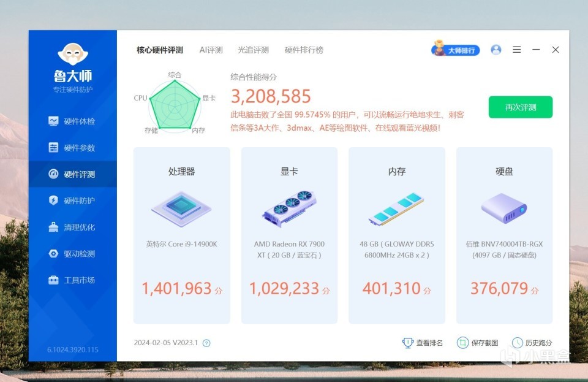Viewport: 588px width, 382px height.
Task: Click the 工具市场 toolbox icon
Action: click(53, 280)
